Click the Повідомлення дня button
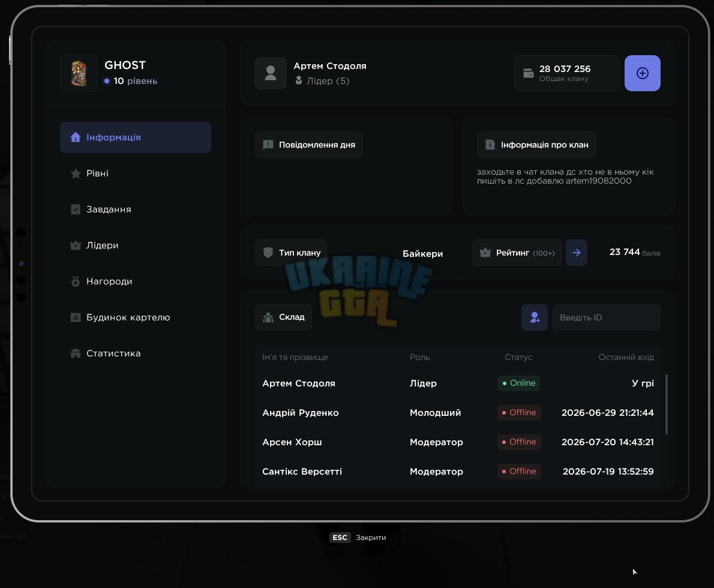 click(309, 145)
